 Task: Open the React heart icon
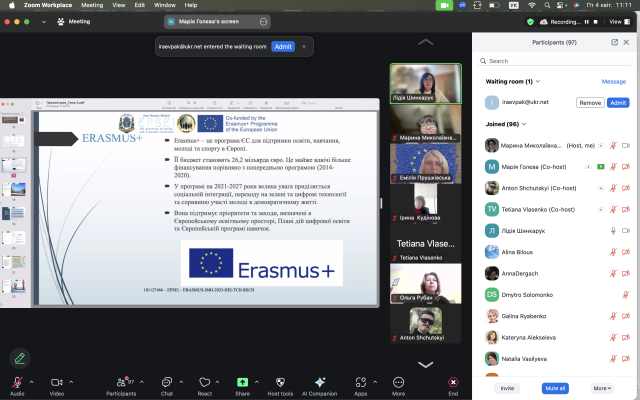coord(204,382)
